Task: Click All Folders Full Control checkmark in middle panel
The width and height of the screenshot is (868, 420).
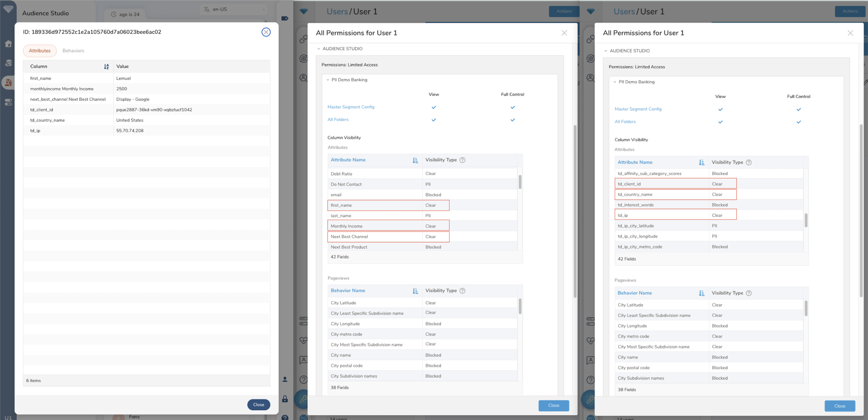Action: 513,120
